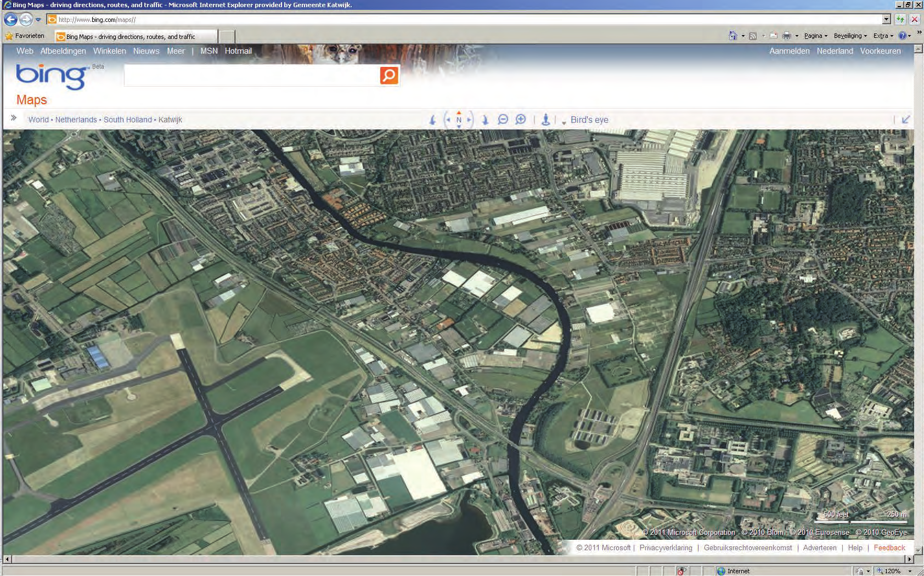Go to World in the breadcrumb
This screenshot has width=924, height=576.
[38, 120]
